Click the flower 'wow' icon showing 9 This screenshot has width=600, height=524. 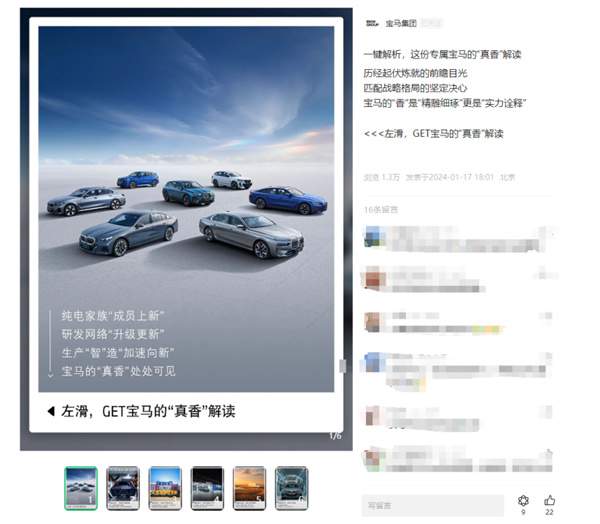tap(523, 500)
